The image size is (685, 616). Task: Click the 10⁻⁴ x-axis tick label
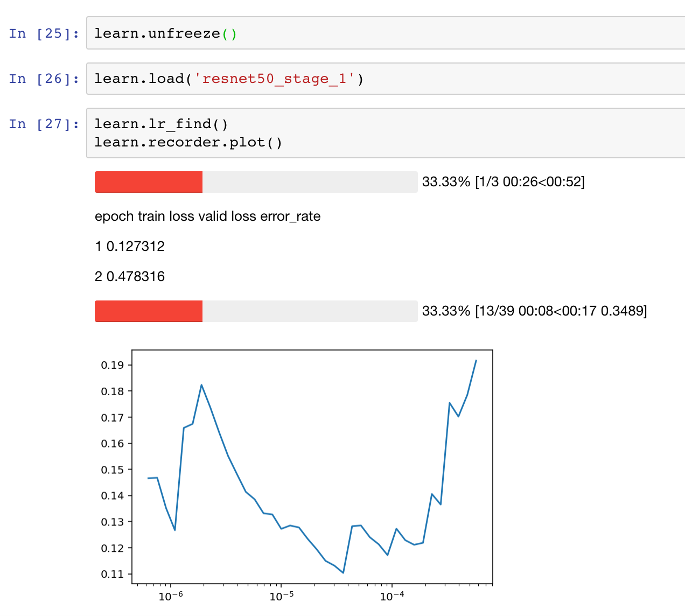[392, 596]
